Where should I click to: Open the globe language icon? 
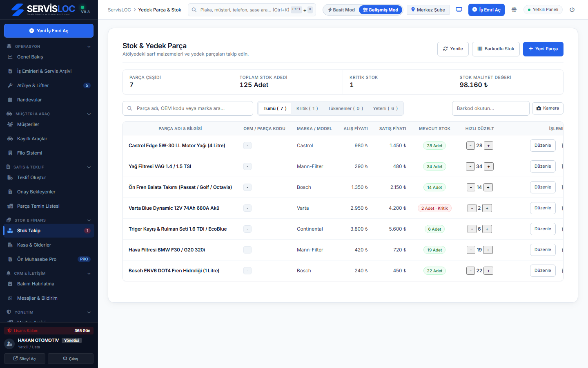coord(514,10)
